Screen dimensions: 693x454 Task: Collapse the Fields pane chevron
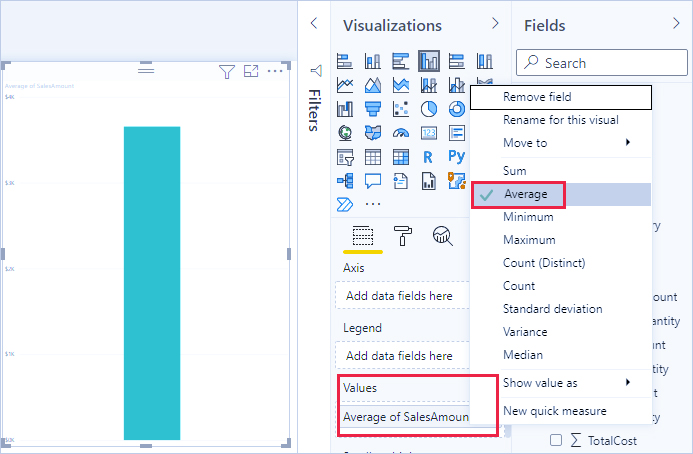[x=676, y=23]
